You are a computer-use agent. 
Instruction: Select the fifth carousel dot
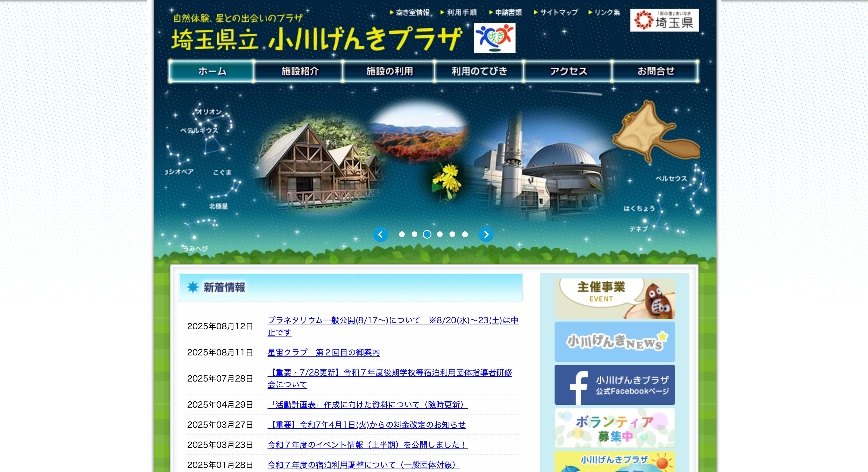(x=452, y=234)
